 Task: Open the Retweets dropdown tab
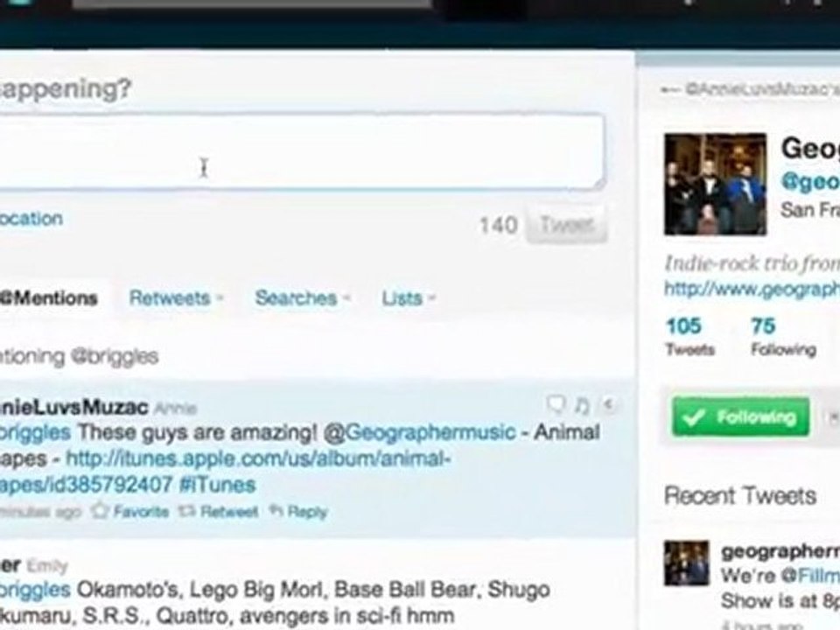click(176, 297)
